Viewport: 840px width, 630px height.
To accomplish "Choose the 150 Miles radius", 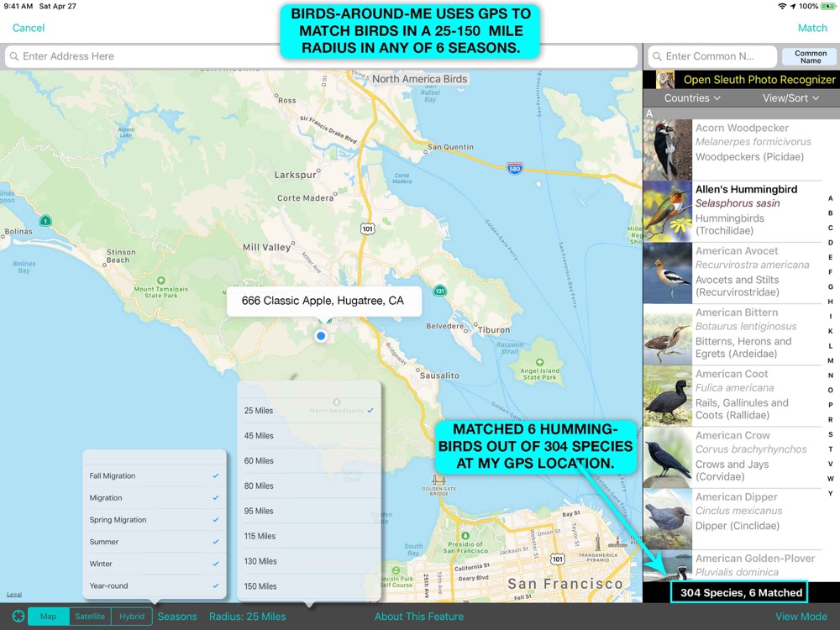I will 309,586.
